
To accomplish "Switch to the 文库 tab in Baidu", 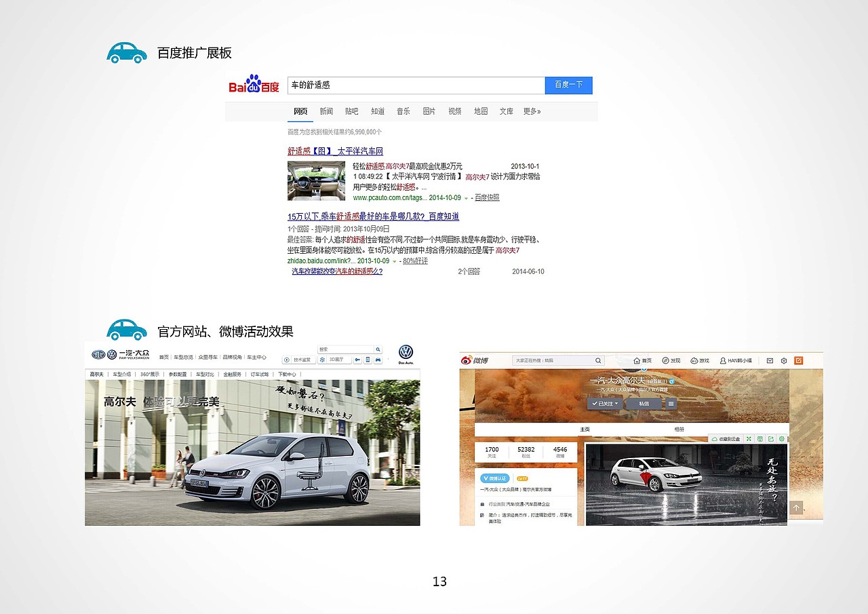I will (507, 111).
